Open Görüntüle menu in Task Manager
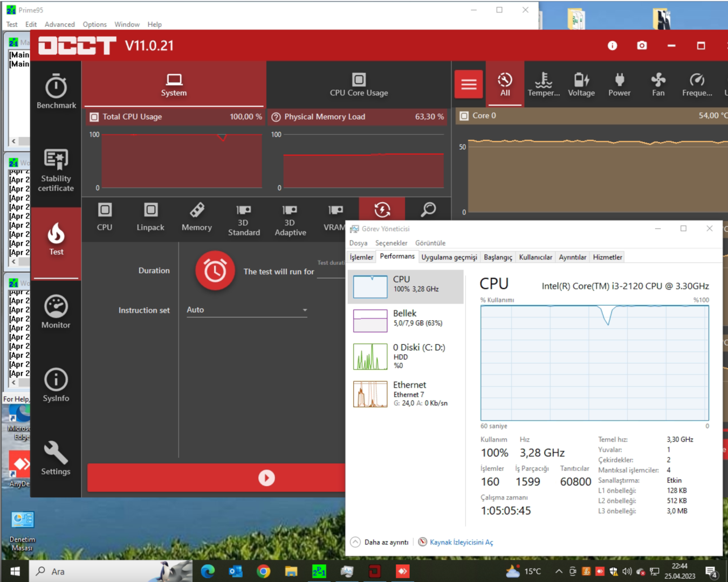This screenshot has height=582, width=728. [x=430, y=243]
